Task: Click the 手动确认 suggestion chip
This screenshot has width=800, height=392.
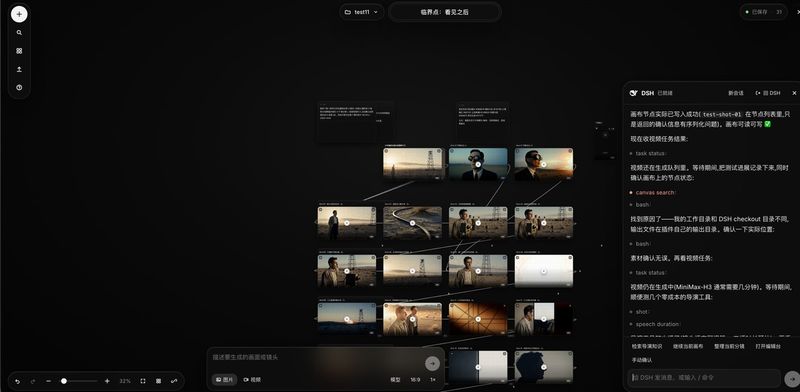Action: tap(642, 360)
